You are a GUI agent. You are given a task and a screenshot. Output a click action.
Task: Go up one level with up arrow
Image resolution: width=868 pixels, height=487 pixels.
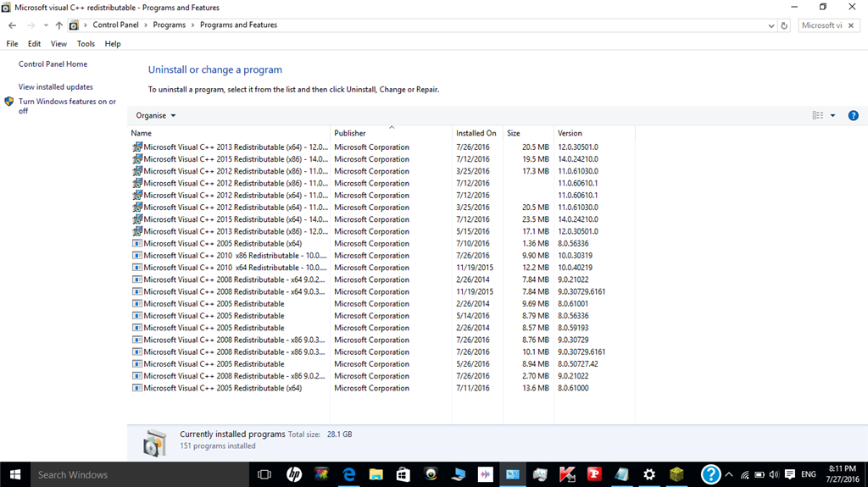click(x=58, y=25)
